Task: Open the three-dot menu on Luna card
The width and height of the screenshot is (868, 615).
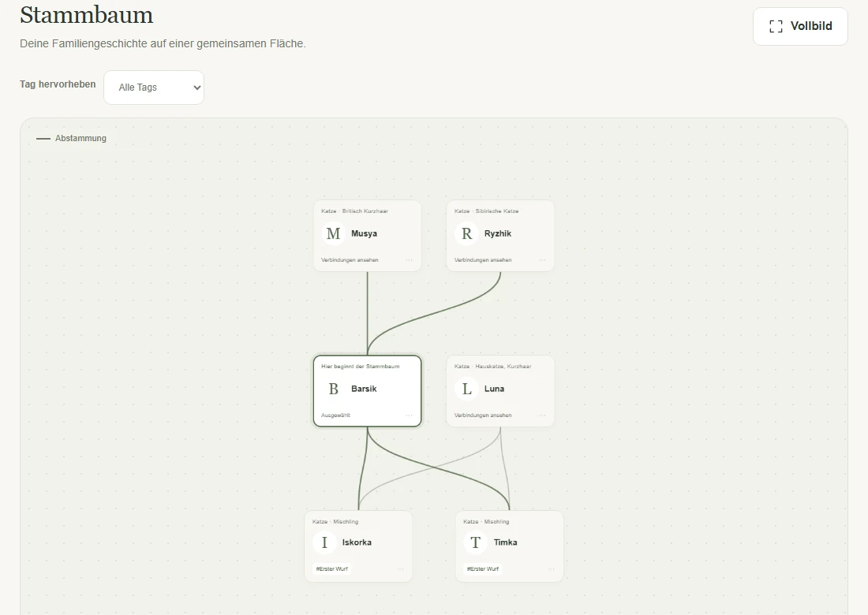Action: [543, 416]
